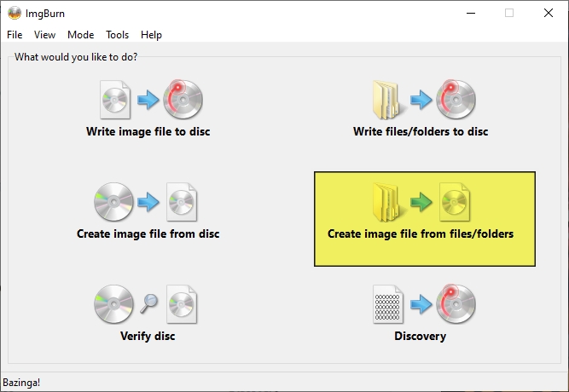Click the ImgBurn application icon in title bar
The width and height of the screenshot is (569, 392).
coord(15,13)
